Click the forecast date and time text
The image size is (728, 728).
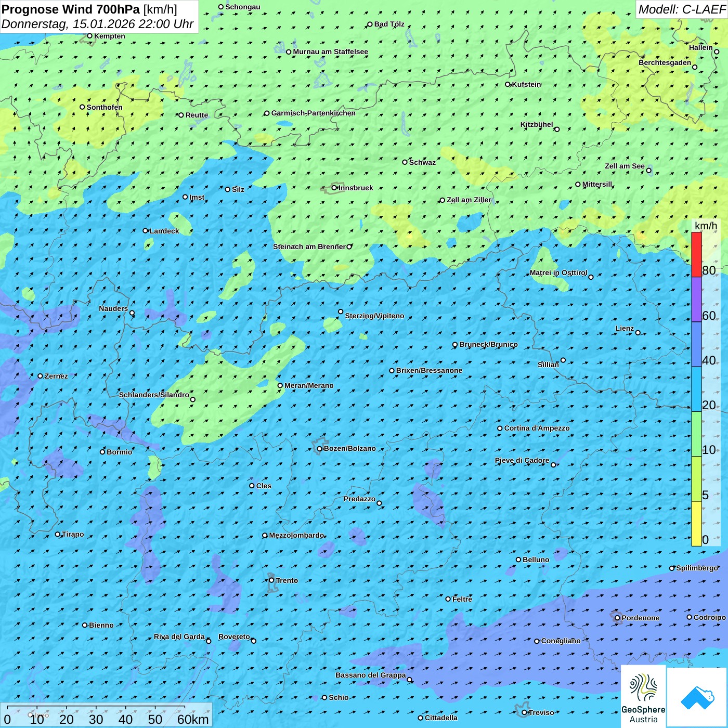[x=97, y=24]
